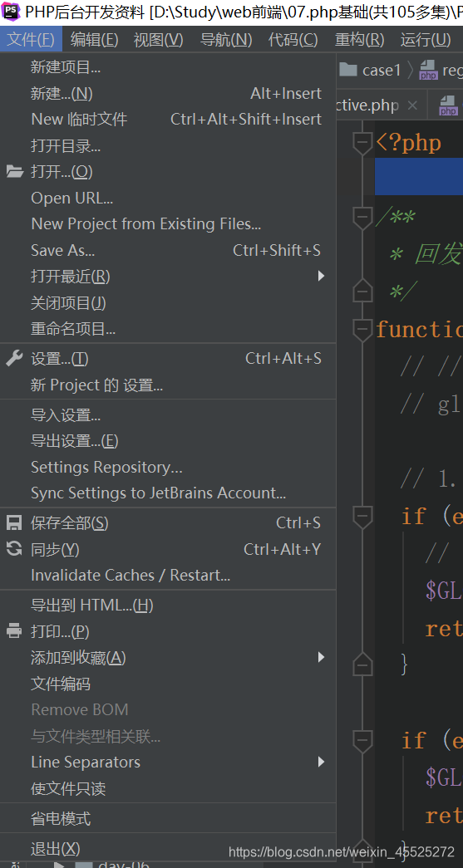Image resolution: width=463 pixels, height=868 pixels.
Task: Select 重命名项目... menu entry
Action: [x=168, y=329]
